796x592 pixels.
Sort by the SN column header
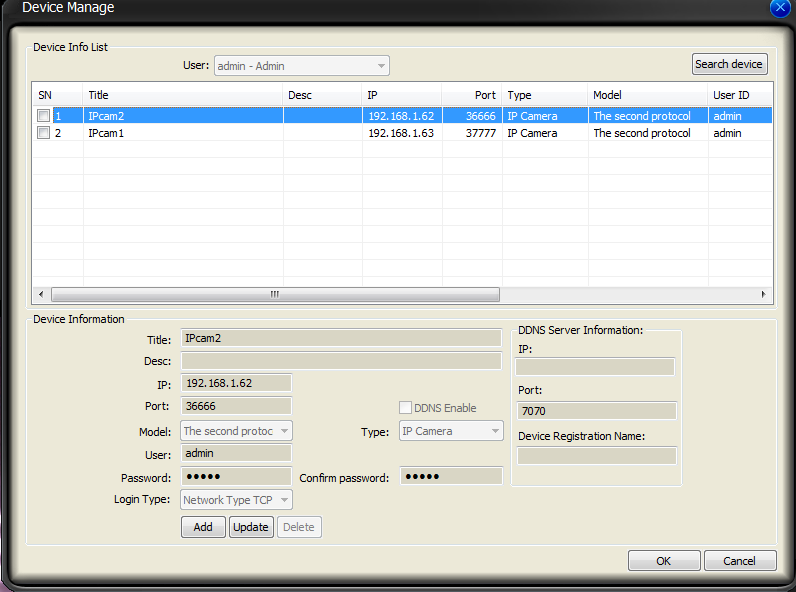click(57, 95)
